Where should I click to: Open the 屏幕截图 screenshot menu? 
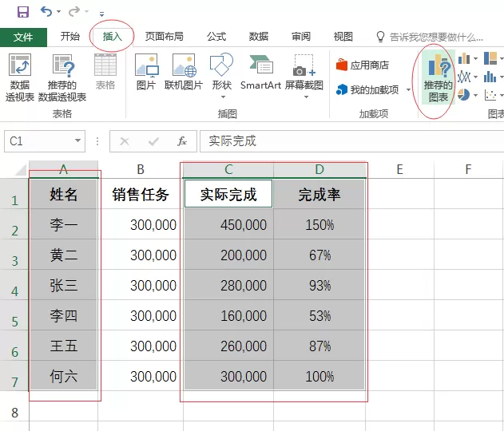304,76
